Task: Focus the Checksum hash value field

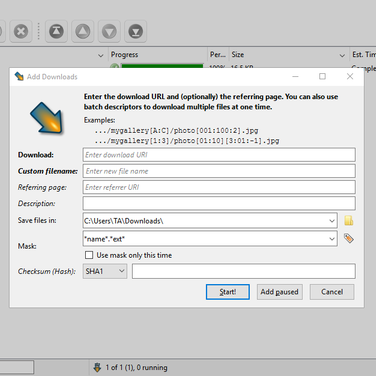Action: [x=244, y=271]
